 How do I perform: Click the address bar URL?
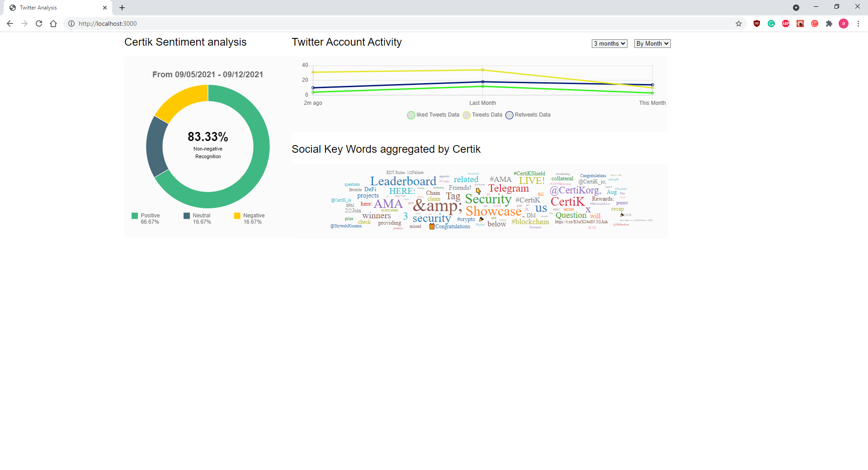point(108,23)
